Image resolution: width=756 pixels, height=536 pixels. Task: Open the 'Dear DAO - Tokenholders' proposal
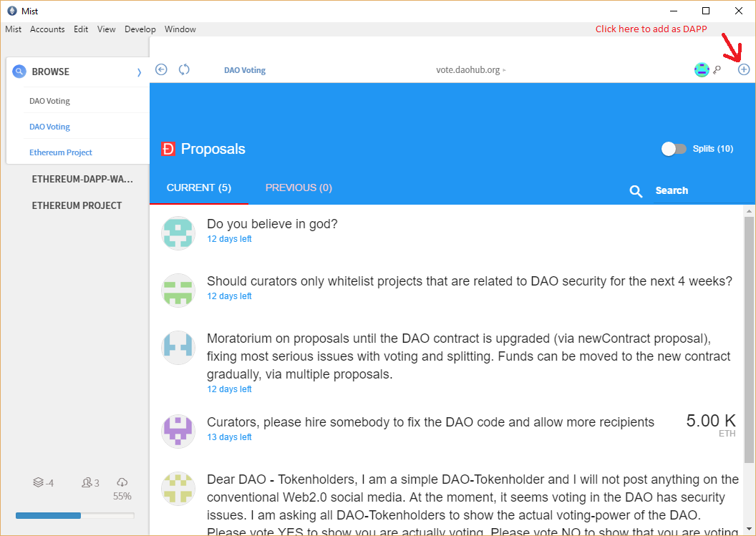pyautogui.click(x=472, y=505)
